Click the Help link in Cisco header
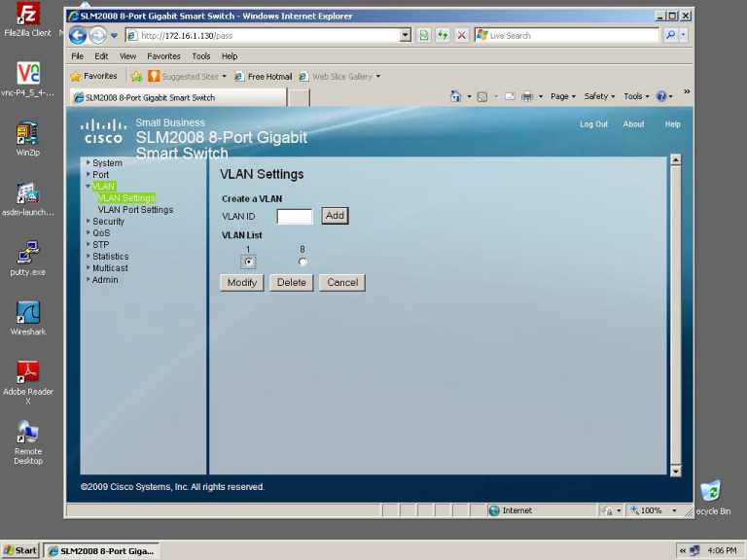Viewport: 747px width, 560px height. tap(673, 124)
